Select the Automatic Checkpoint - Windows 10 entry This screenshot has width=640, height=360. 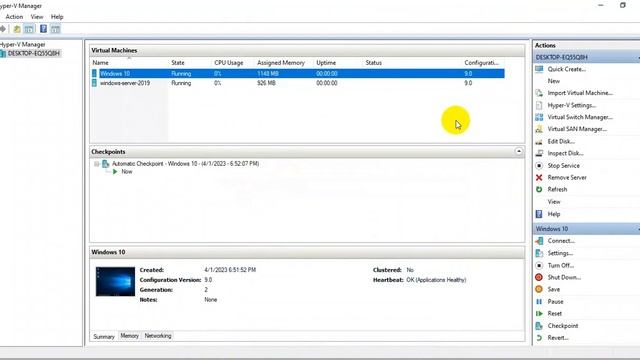tap(185, 164)
